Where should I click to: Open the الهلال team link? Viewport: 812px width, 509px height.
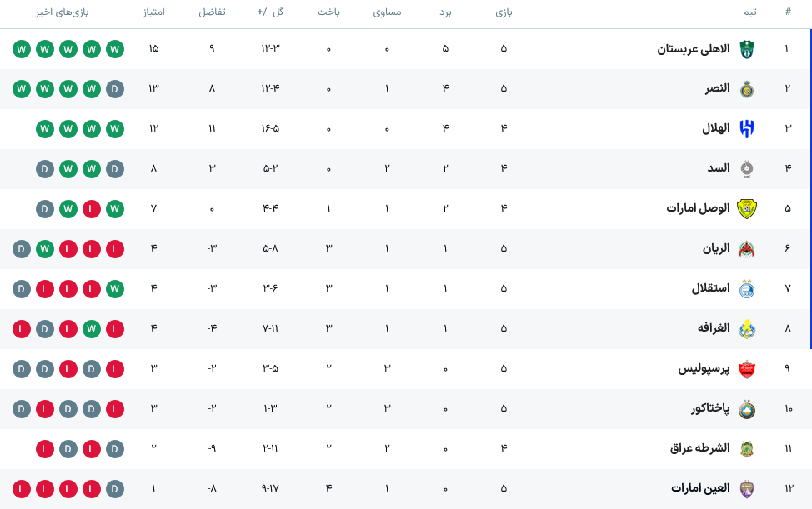[x=715, y=128]
